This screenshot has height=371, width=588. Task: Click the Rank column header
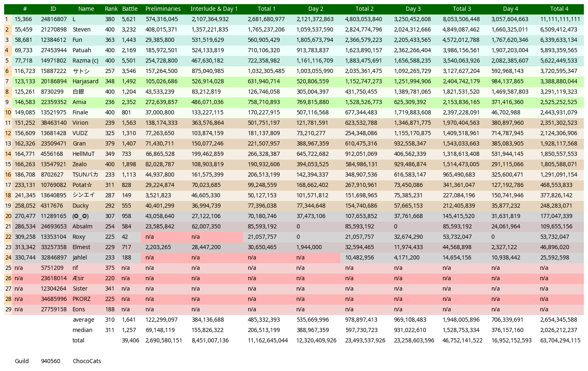coord(111,9)
